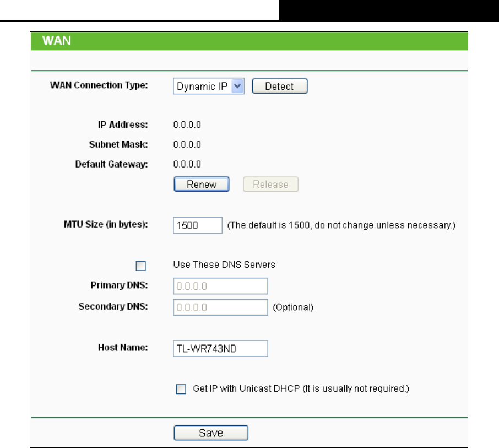This screenshot has width=499, height=448.
Task: Click the IP Address value 0.0.0.0
Action: tap(187, 125)
